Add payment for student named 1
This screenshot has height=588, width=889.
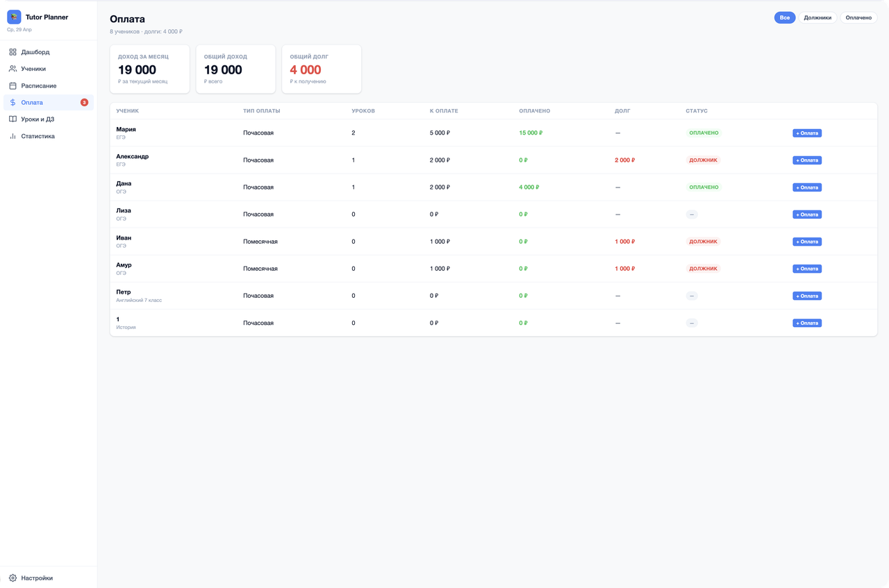point(807,323)
